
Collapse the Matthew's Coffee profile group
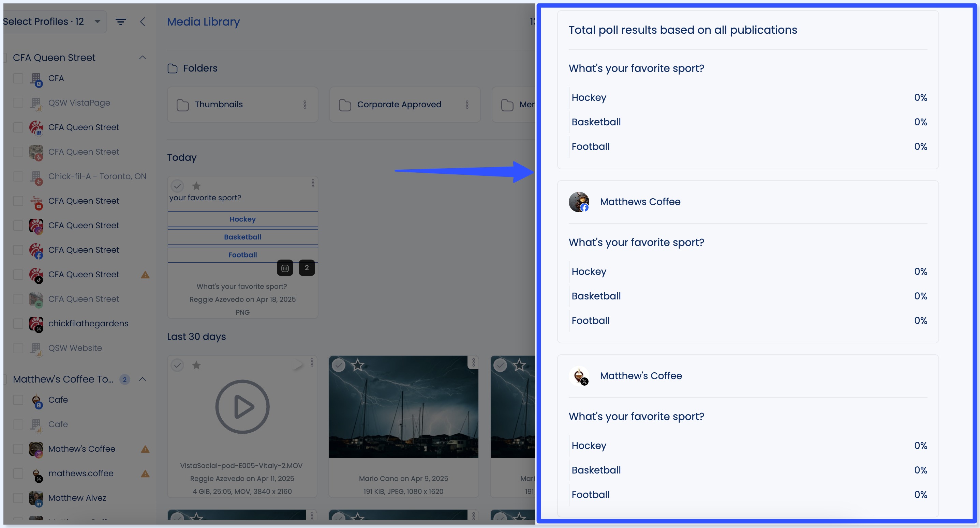(143, 379)
